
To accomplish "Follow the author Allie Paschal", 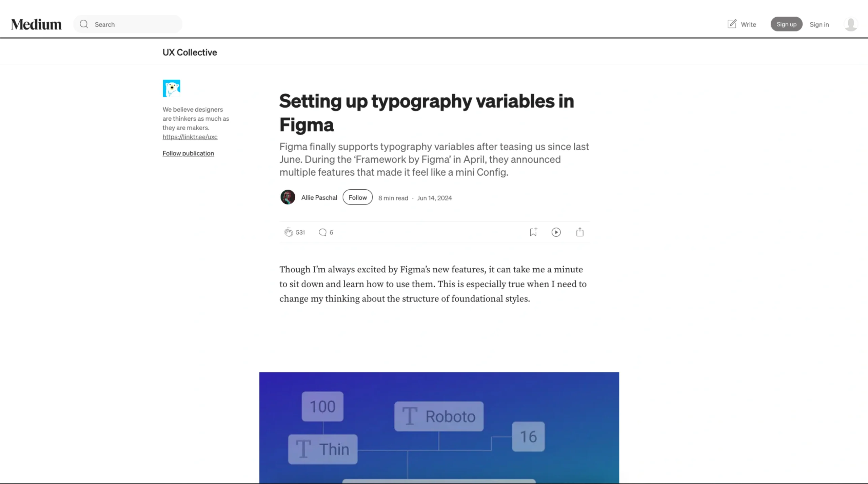I will pyautogui.click(x=357, y=197).
